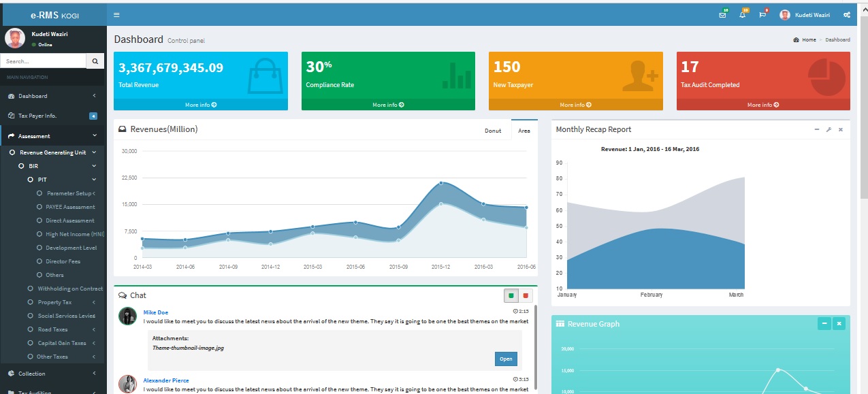The image size is (868, 394).
Task: Open the notifications bell icon
Action: [x=742, y=15]
